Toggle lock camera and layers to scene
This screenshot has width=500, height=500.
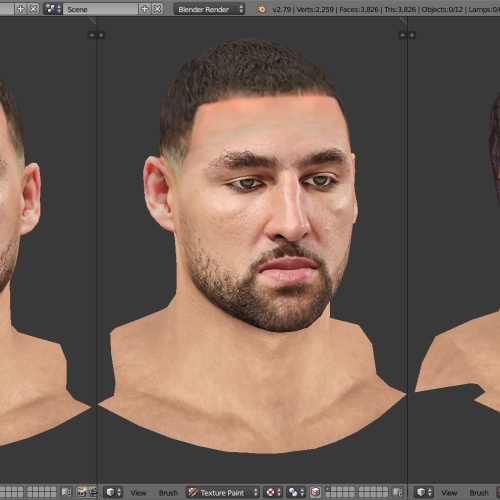(398, 492)
